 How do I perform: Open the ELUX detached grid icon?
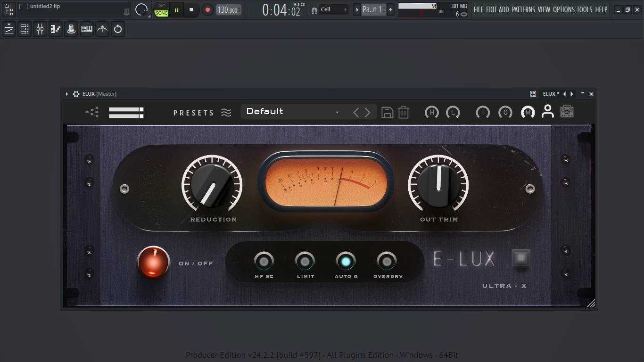coord(533,94)
